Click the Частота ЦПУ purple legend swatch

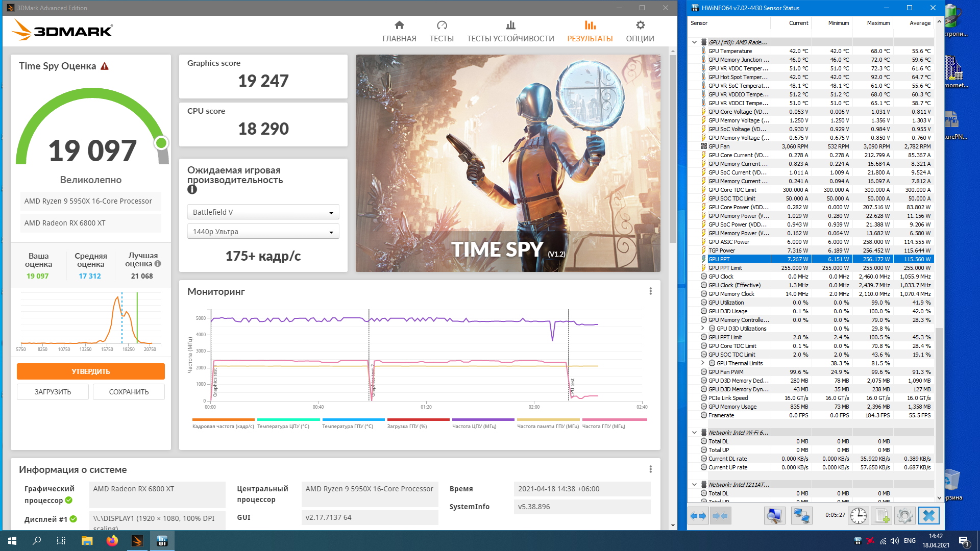(483, 420)
